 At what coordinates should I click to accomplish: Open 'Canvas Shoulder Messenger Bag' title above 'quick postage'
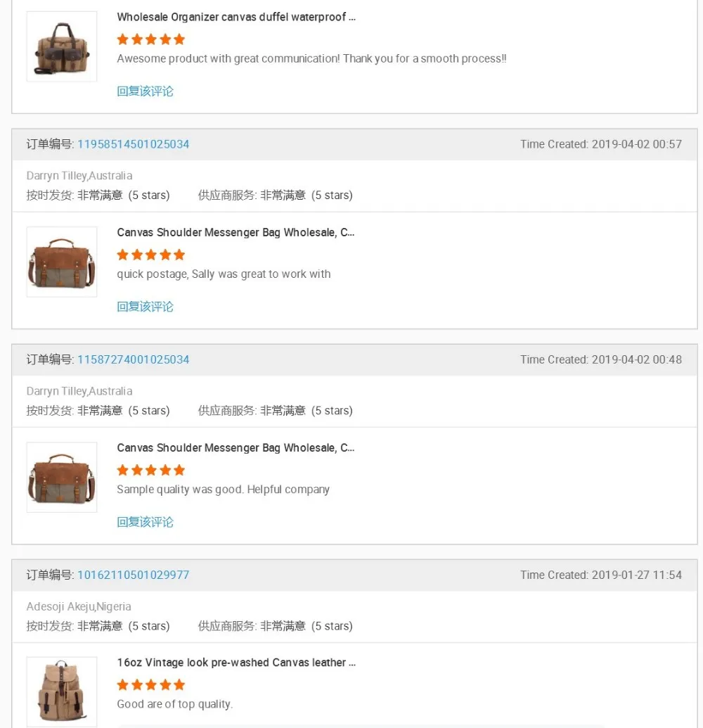point(236,233)
